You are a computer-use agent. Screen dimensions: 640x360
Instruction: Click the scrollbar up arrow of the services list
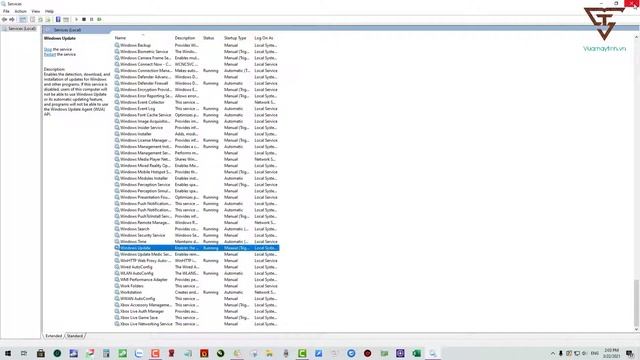(636, 38)
